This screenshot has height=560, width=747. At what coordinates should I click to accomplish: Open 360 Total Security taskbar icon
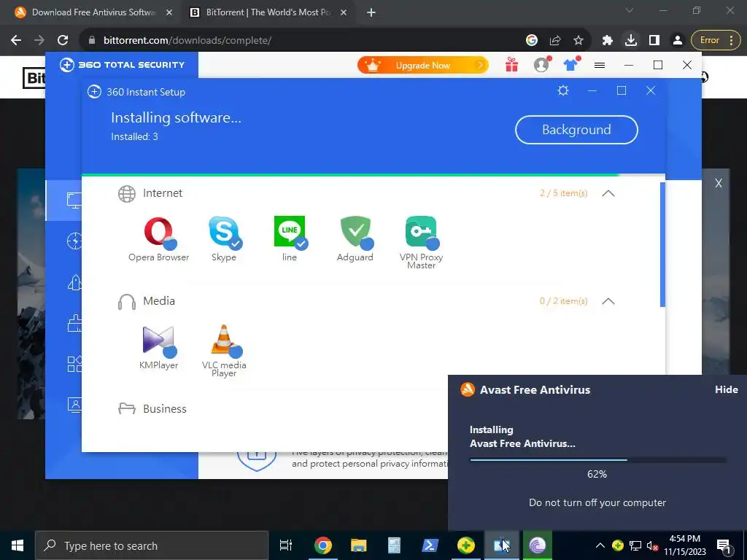(466, 545)
